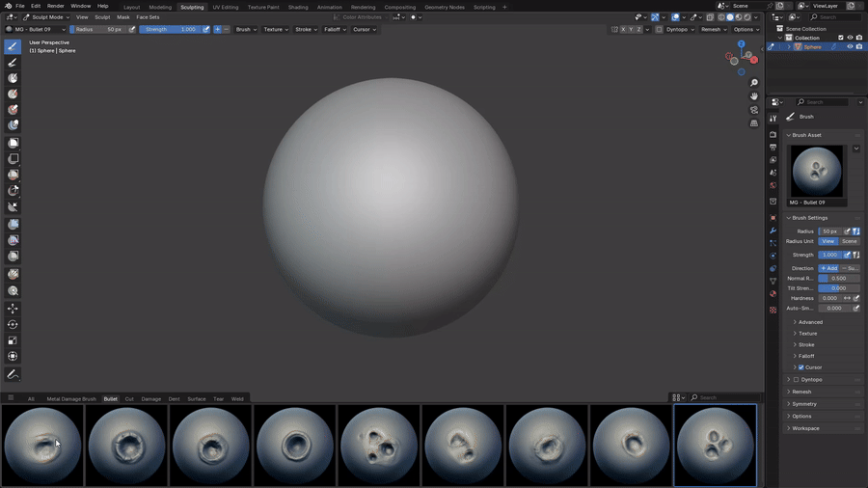
Task: Enable radius pressure sensitivity in header
Action: pyautogui.click(x=132, y=29)
